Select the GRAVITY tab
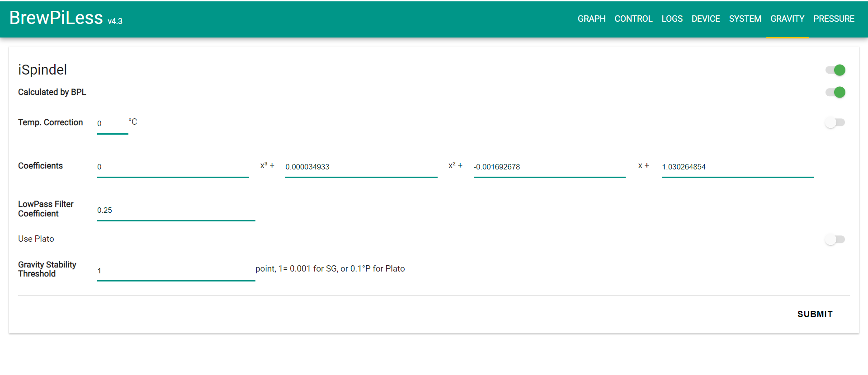This screenshot has height=375, width=868. point(787,19)
